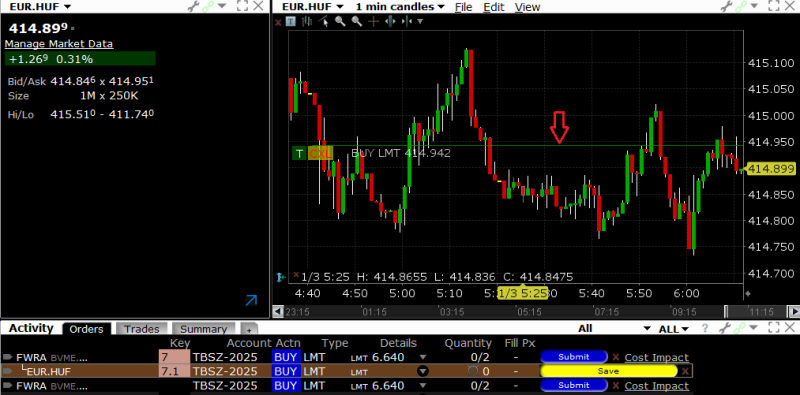Open the chart File menu
Image resolution: width=800 pixels, height=395 pixels.
coord(463,7)
